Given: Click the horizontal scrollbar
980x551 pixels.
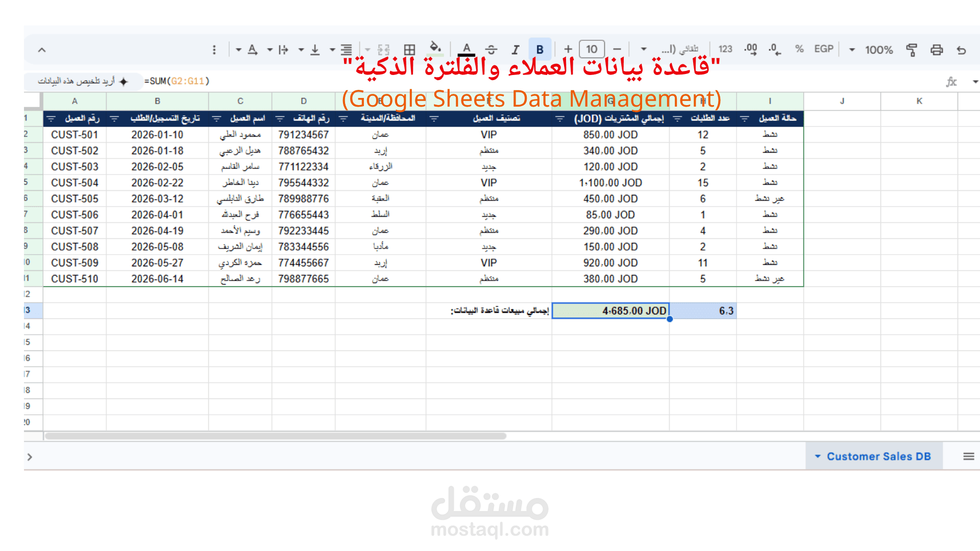Looking at the screenshot, I should [x=276, y=436].
